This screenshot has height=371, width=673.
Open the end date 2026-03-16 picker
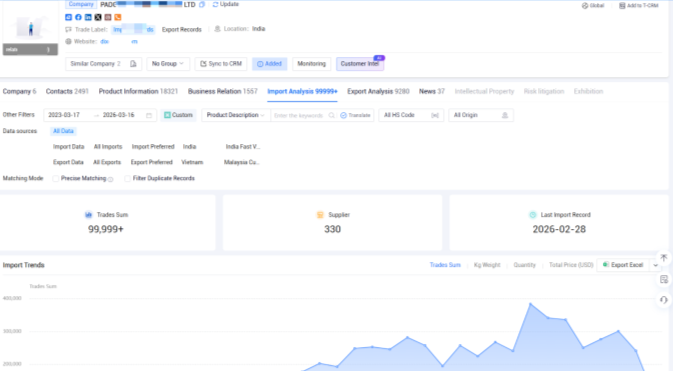[118, 115]
